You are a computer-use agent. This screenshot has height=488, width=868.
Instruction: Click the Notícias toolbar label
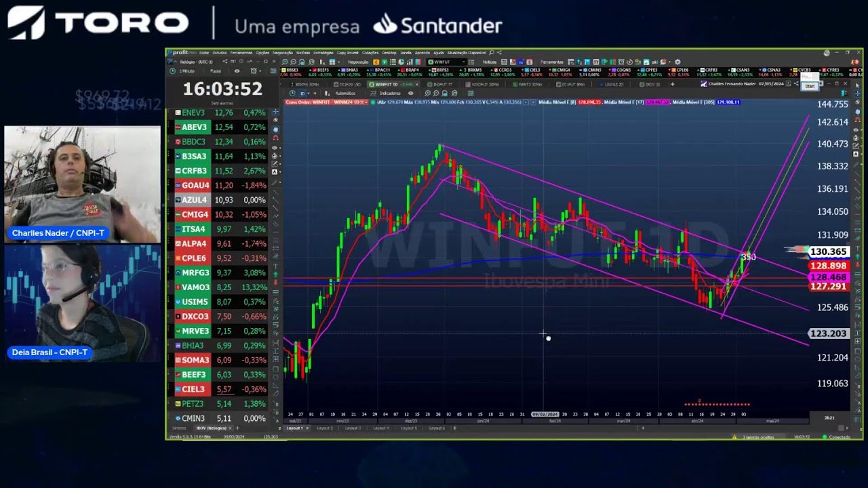(490, 62)
